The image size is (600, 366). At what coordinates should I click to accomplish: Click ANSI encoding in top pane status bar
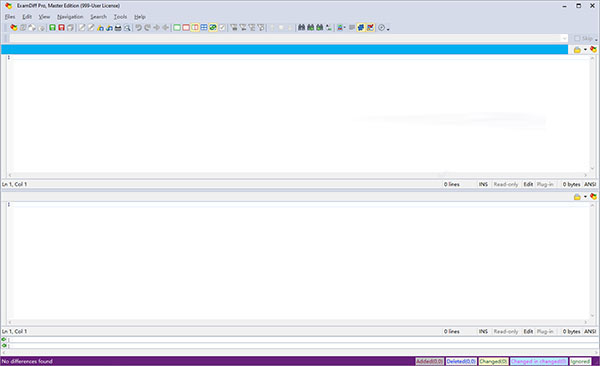(x=590, y=184)
